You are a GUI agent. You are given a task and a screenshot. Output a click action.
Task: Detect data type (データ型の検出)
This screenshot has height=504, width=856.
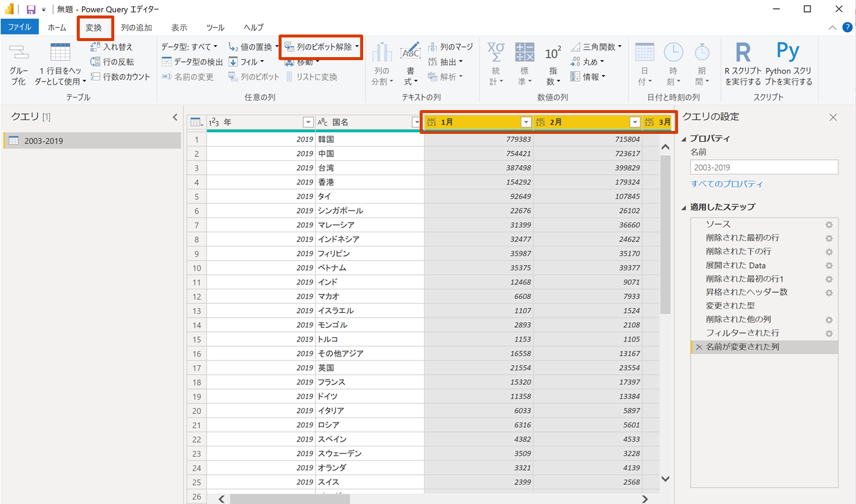click(192, 61)
